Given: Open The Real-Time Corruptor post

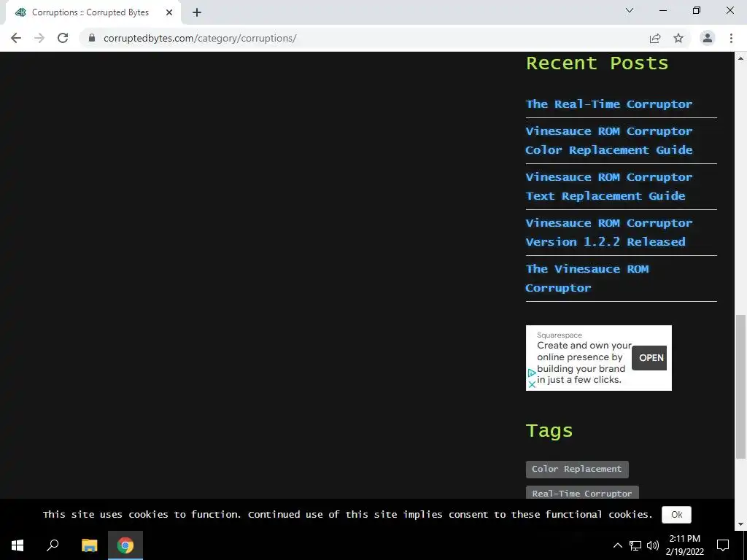Looking at the screenshot, I should (x=609, y=104).
